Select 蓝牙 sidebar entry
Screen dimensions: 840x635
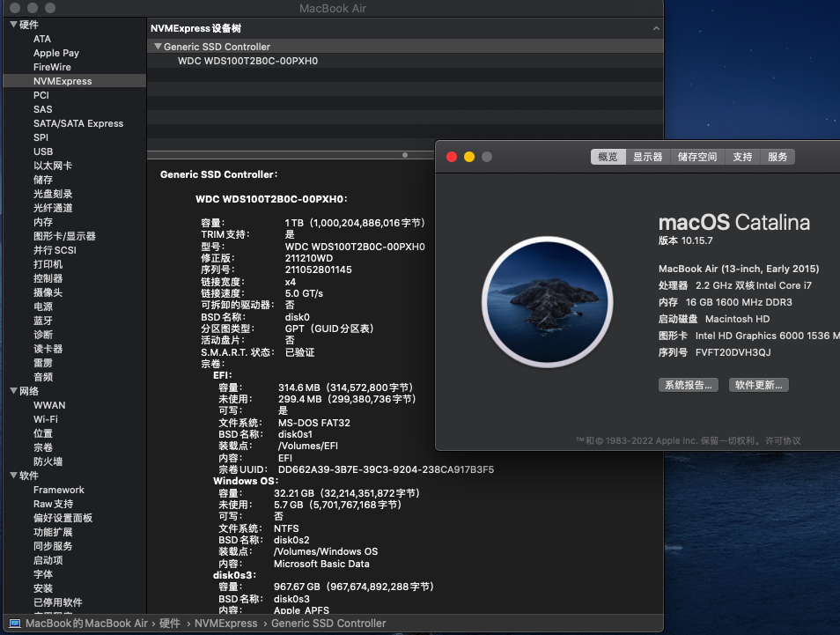(43, 321)
